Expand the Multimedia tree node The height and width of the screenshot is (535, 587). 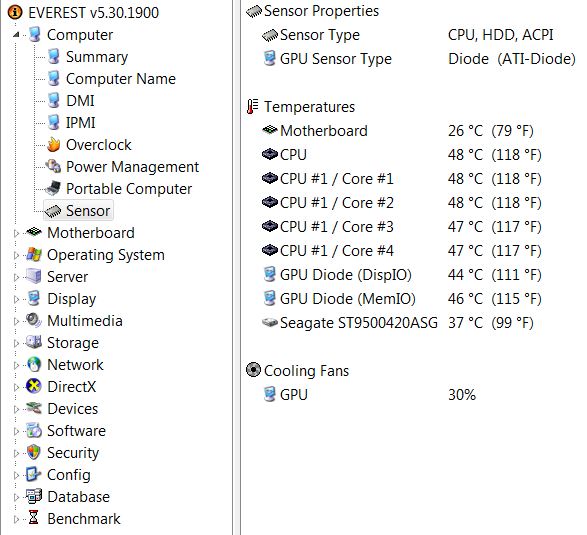(16, 321)
